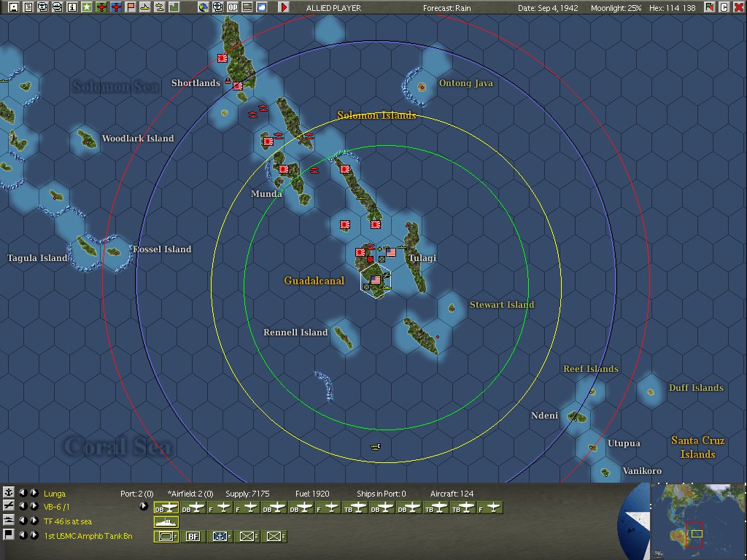Click '*Airfield: 2 (0)' label
Image resolution: width=747 pixels, height=560 pixels.
tap(190, 494)
